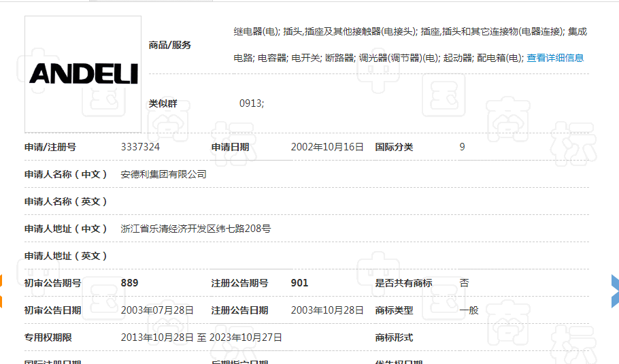
Task: Click the 申请人地址（中文） label
Action: point(65,229)
